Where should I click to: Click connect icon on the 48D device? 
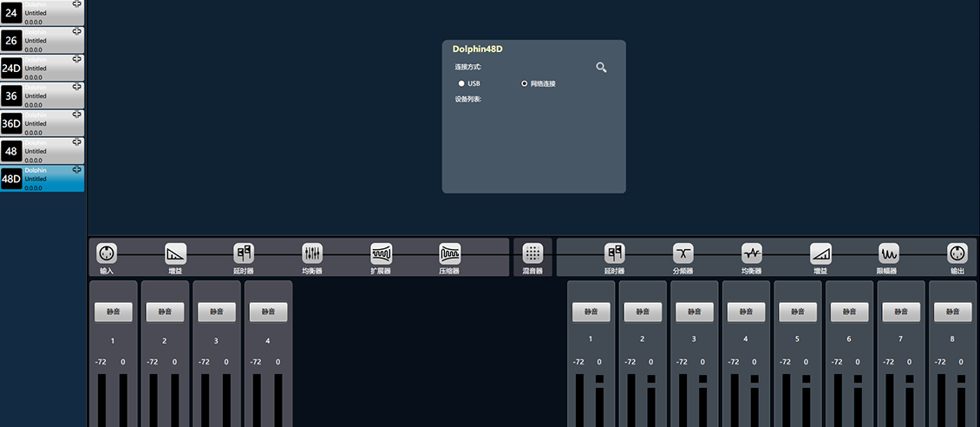pyautogui.click(x=77, y=172)
